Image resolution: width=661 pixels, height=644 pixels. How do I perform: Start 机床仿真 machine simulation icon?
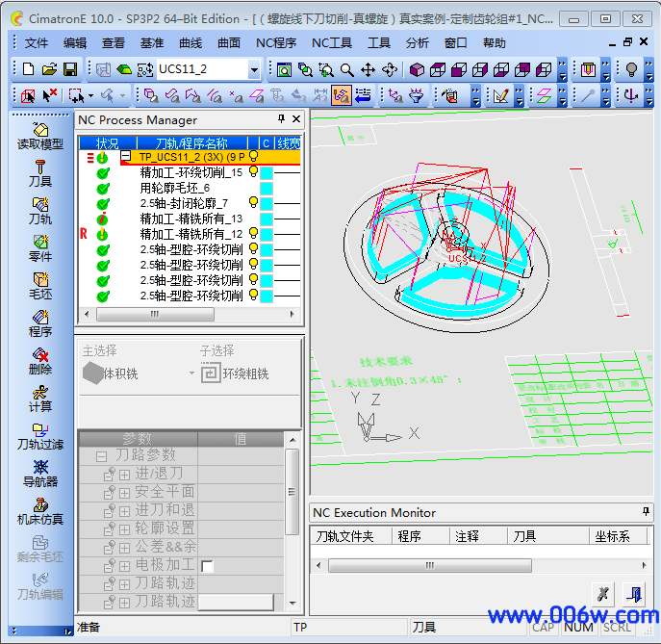coord(40,504)
